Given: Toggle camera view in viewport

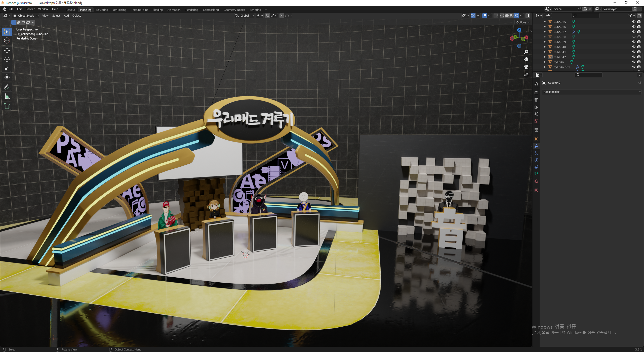Looking at the screenshot, I should 526,67.
